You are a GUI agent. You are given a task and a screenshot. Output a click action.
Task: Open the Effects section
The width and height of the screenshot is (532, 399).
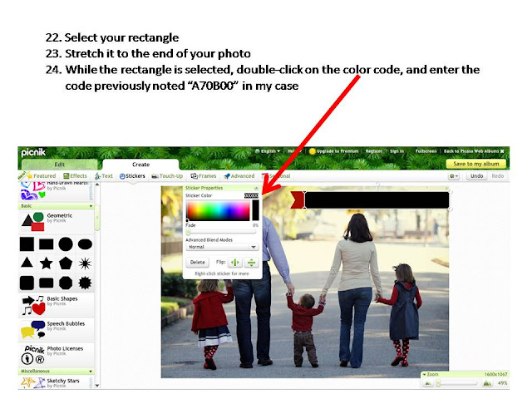76,176
